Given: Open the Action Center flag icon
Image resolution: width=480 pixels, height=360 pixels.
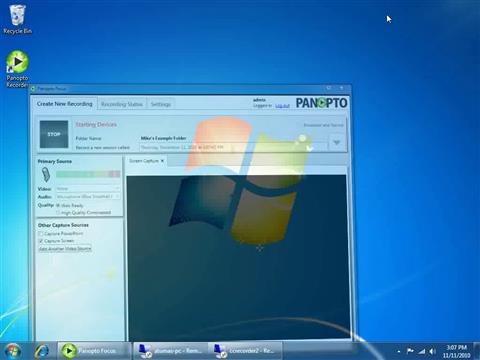Looking at the screenshot, I should pos(410,351).
